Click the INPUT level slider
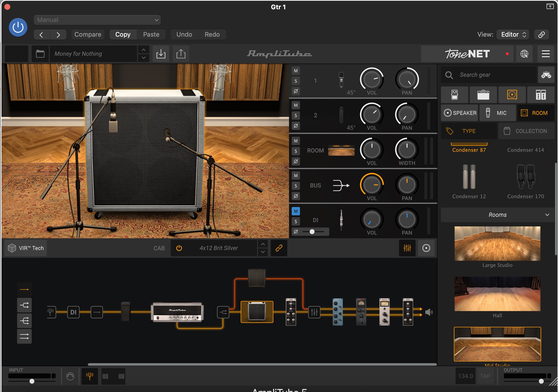 (32, 381)
